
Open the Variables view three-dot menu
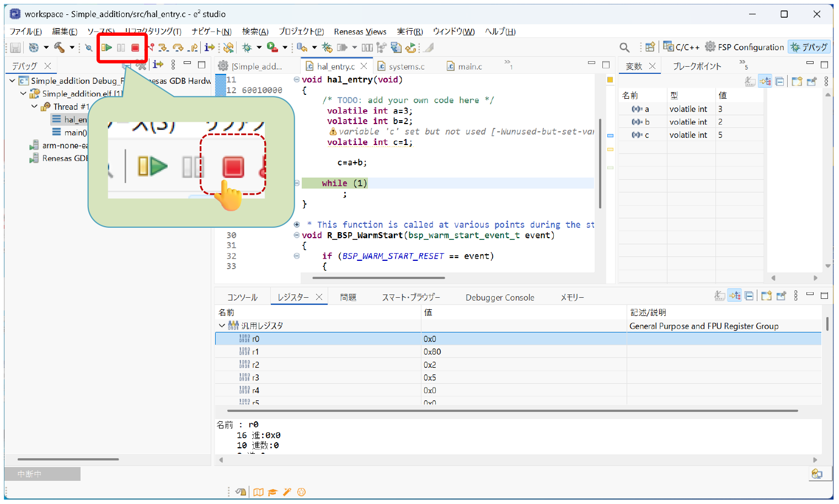point(826,82)
